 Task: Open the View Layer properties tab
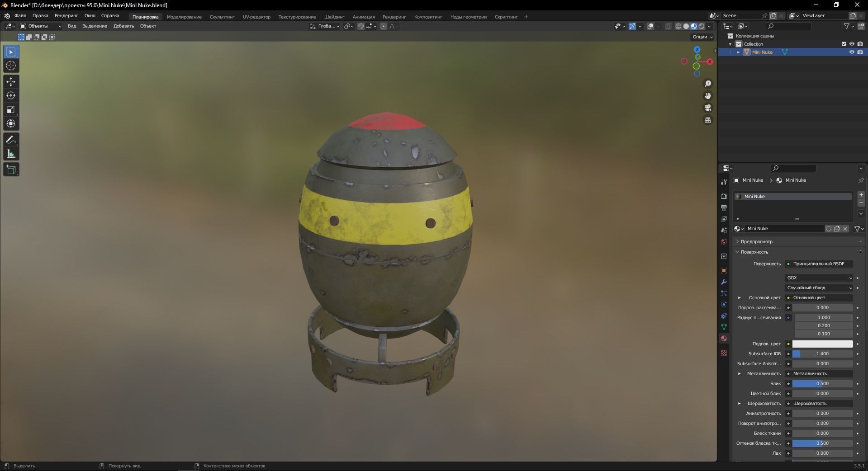coord(724,219)
